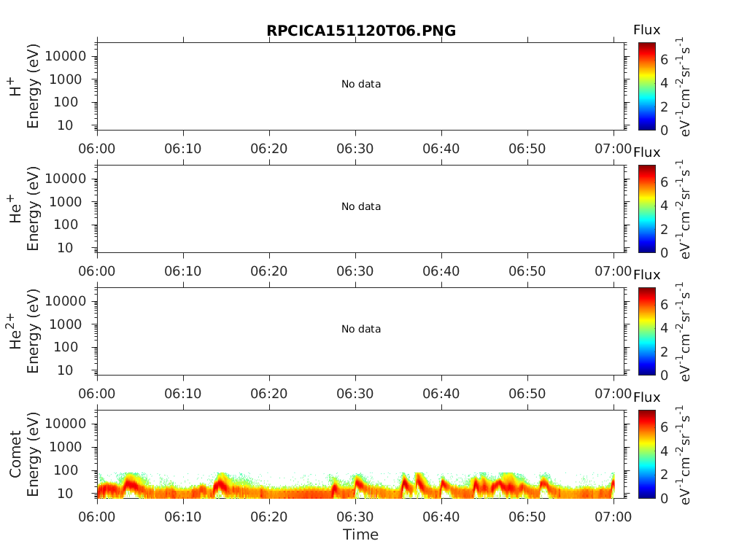Click the H+ panel flux colorbar

pos(647,86)
